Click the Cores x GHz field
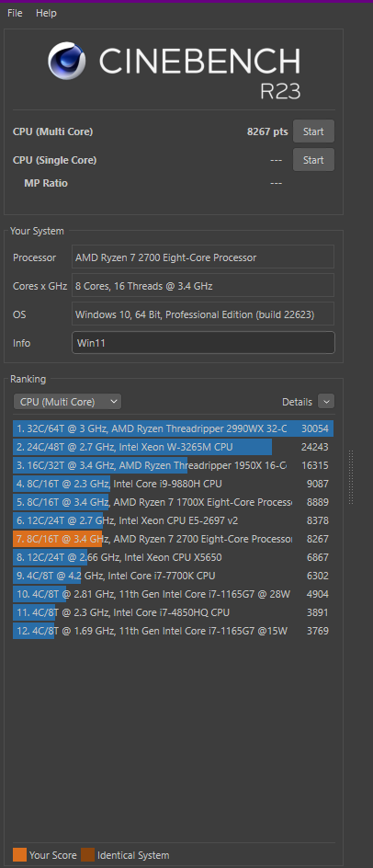 click(x=203, y=286)
